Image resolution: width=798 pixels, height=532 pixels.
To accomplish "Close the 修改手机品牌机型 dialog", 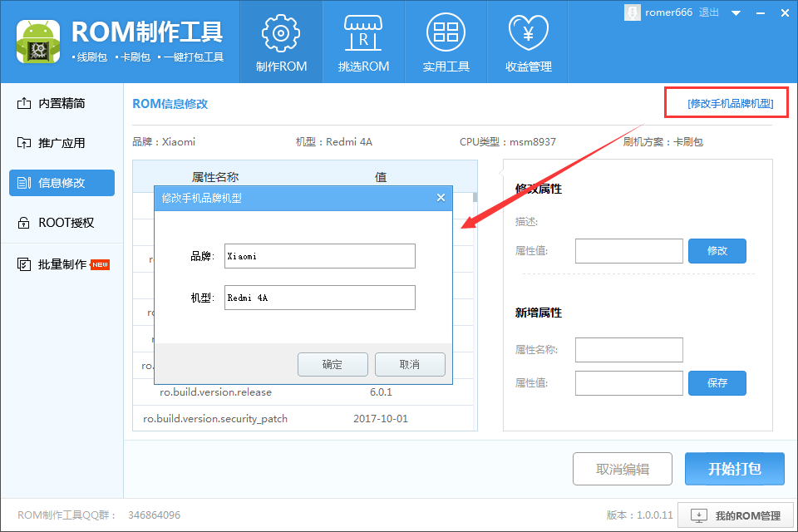I will pyautogui.click(x=441, y=198).
